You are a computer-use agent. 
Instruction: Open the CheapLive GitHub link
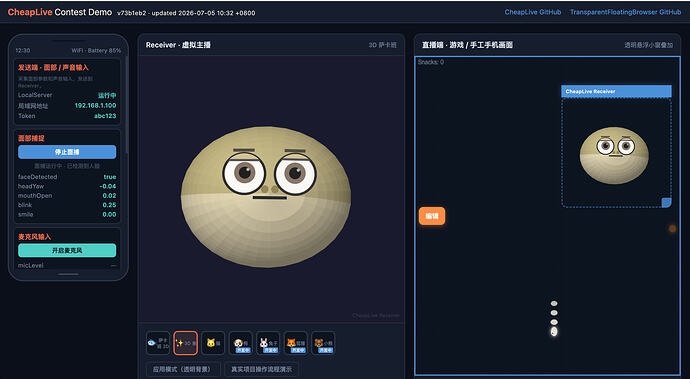point(532,12)
